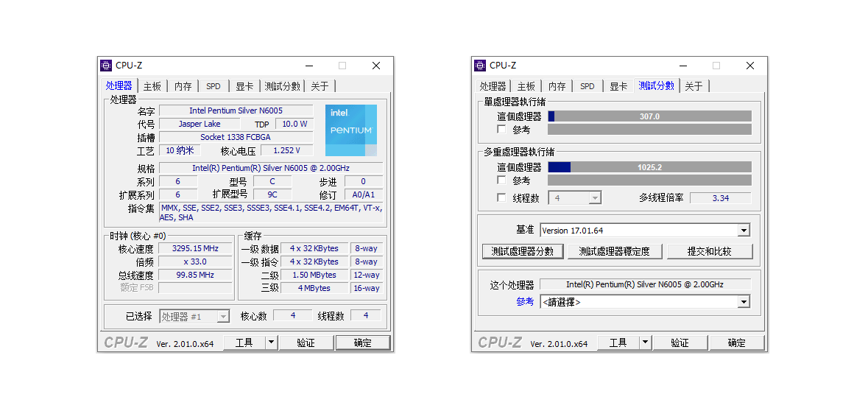
Task: Click the 測試處理器分數 button
Action: click(x=523, y=251)
